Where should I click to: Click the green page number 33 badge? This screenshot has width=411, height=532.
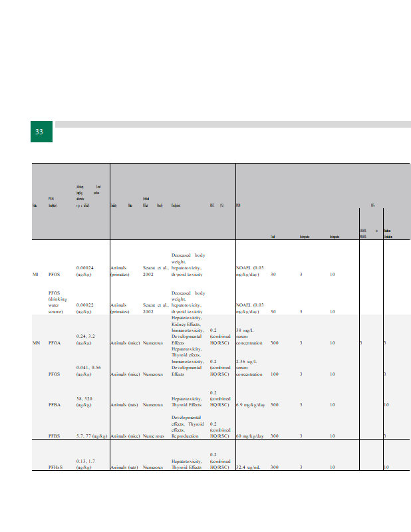(x=39, y=132)
